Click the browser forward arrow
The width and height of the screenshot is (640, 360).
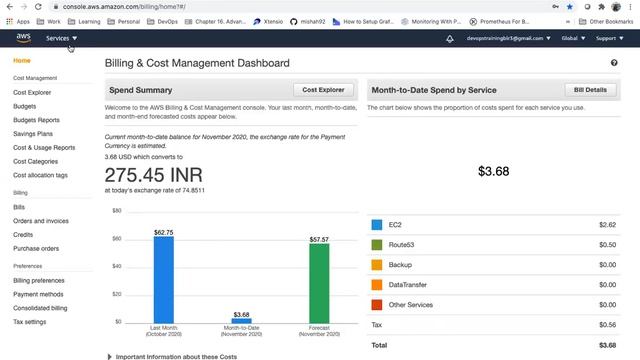pos(24,7)
